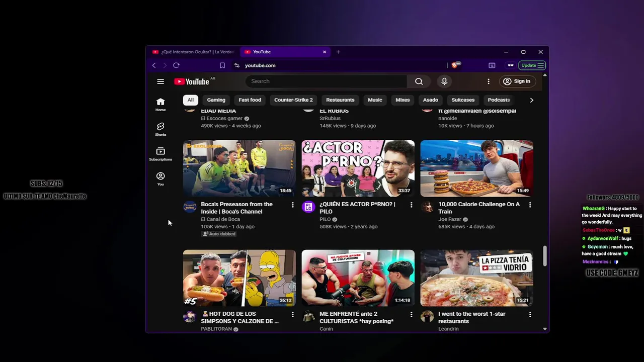Open options menu for HOT DOG DE LOS SIMPSONS video
This screenshot has width=644, height=362.
click(292, 314)
